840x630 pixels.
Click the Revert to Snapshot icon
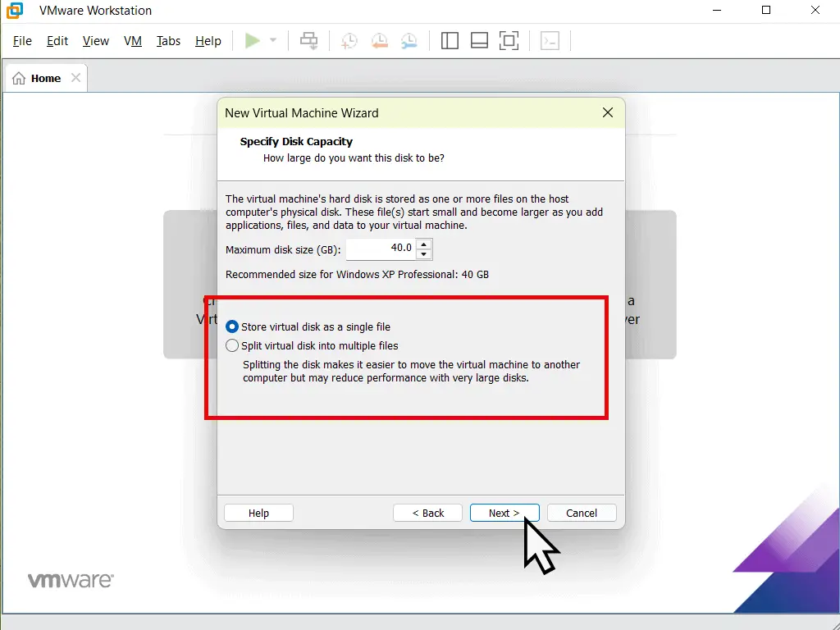379,41
